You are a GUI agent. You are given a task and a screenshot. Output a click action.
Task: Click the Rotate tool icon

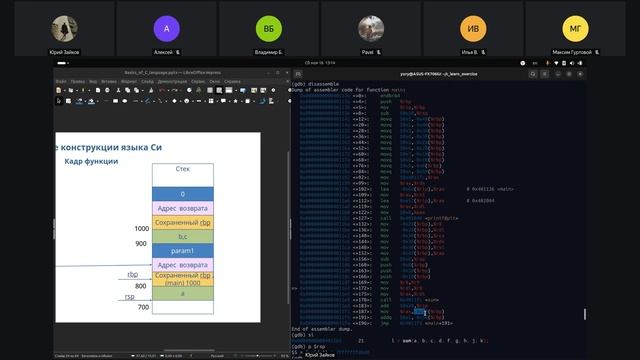click(263, 101)
